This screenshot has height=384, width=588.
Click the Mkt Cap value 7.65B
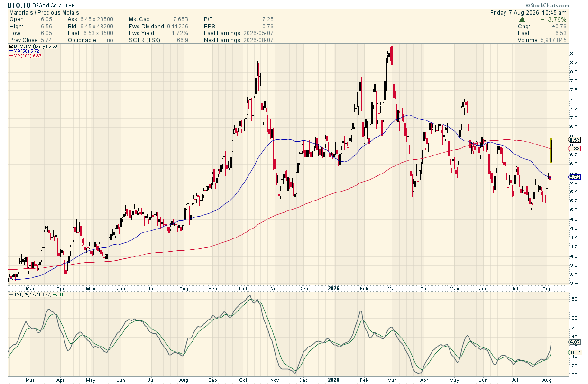[x=181, y=19]
